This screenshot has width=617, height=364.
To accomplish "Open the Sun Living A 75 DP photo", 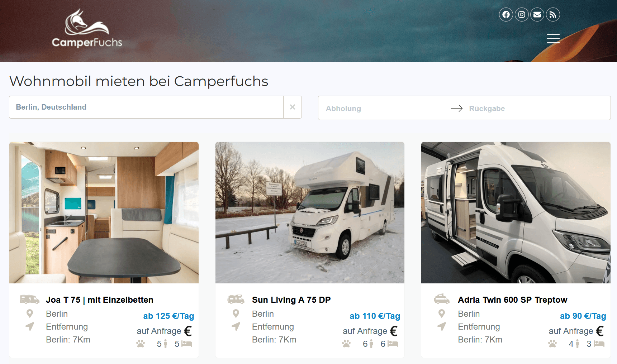I will click(310, 212).
